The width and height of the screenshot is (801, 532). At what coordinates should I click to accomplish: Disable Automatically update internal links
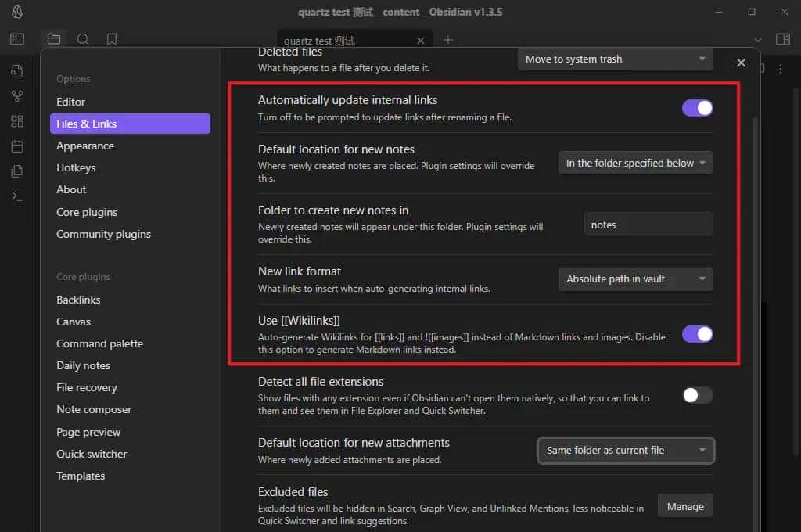[x=697, y=108]
